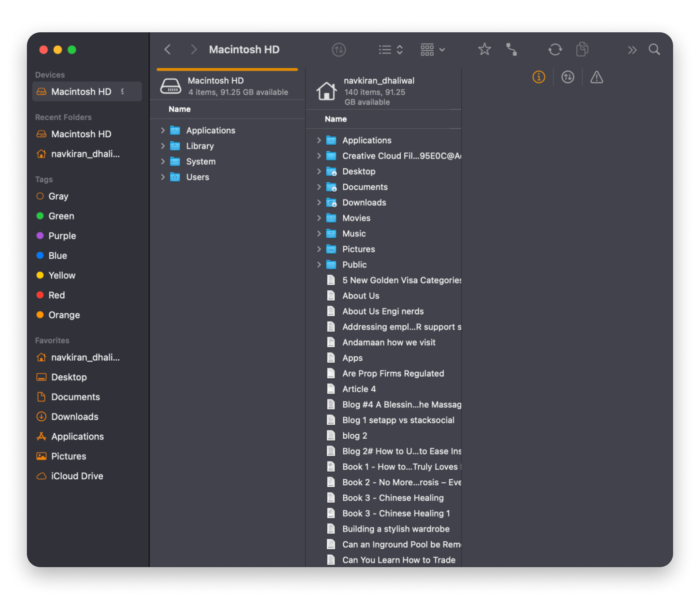Image resolution: width=700 pixels, height=603 pixels.
Task: Open search with the magnifier icon
Action: tap(654, 49)
